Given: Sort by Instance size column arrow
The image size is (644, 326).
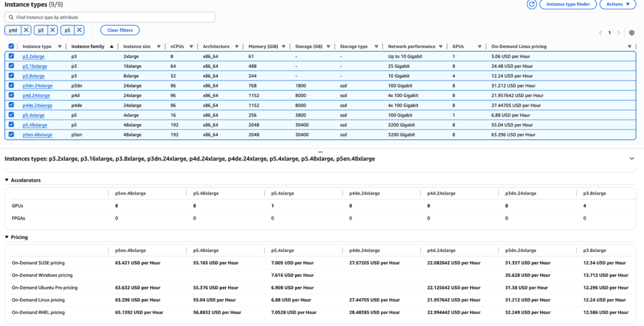Looking at the screenshot, I should coord(160,47).
